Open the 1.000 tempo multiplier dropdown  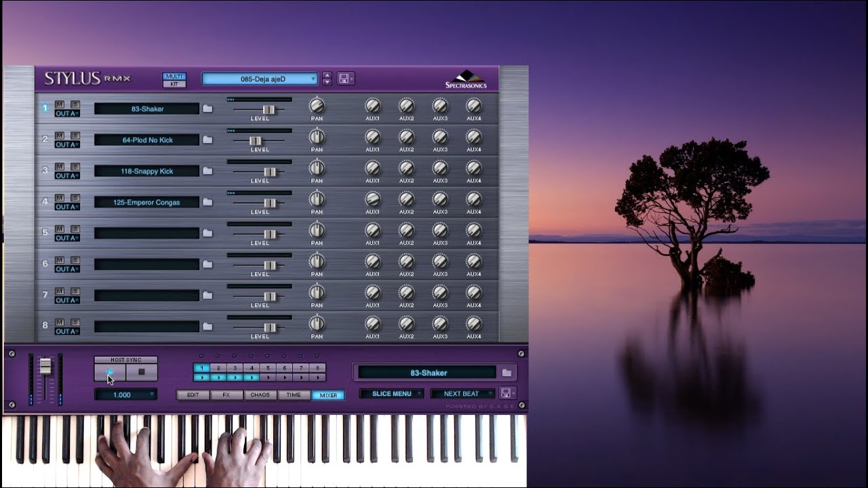[126, 394]
